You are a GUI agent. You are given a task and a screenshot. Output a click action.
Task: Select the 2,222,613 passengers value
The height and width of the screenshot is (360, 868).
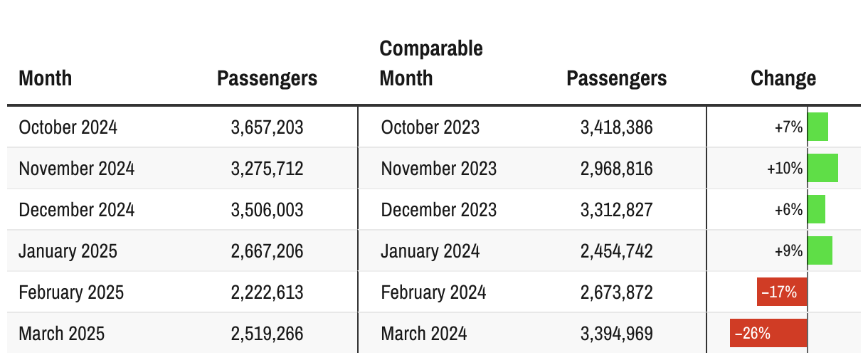click(x=267, y=292)
